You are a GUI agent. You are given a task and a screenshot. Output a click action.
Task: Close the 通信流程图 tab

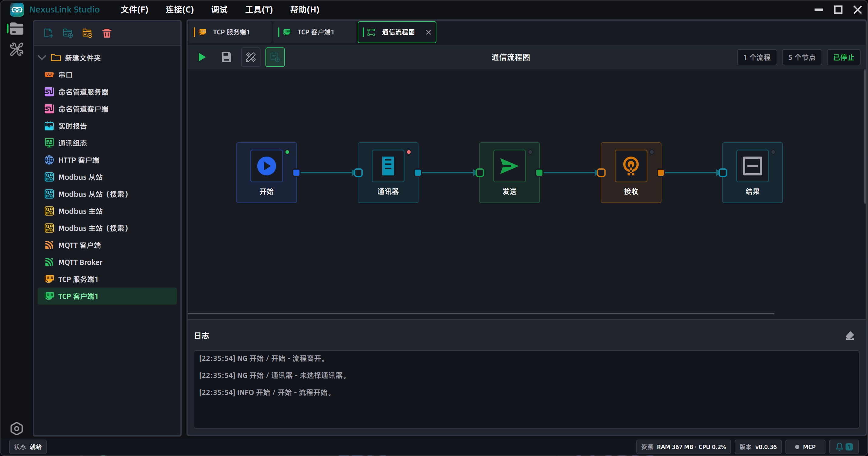428,32
